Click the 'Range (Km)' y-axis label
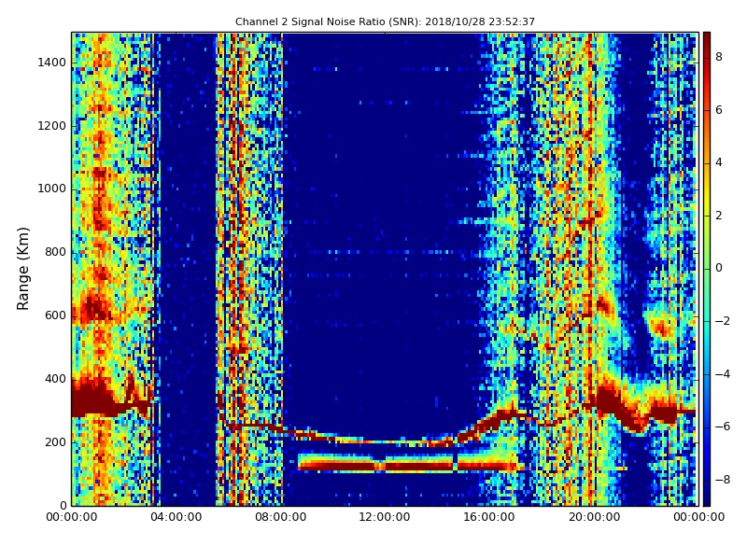This screenshot has height=560, width=747. coord(22,269)
